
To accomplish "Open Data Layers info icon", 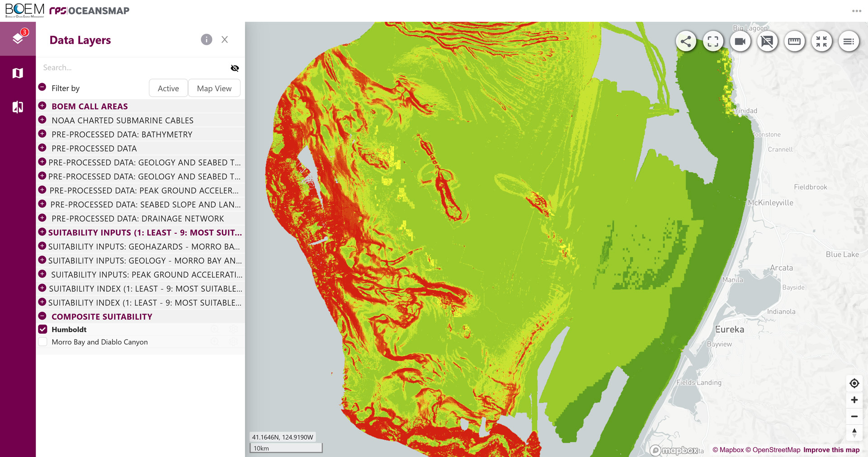I will tap(206, 40).
